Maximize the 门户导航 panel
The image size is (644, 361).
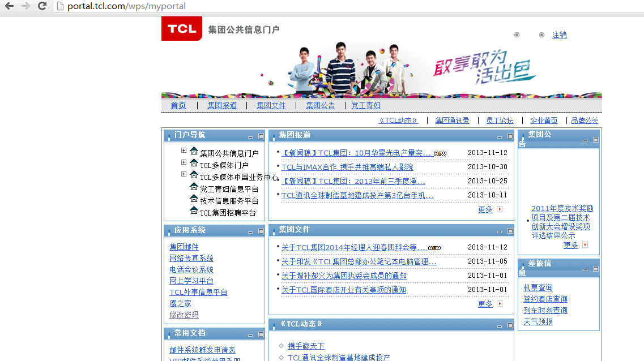(261, 136)
